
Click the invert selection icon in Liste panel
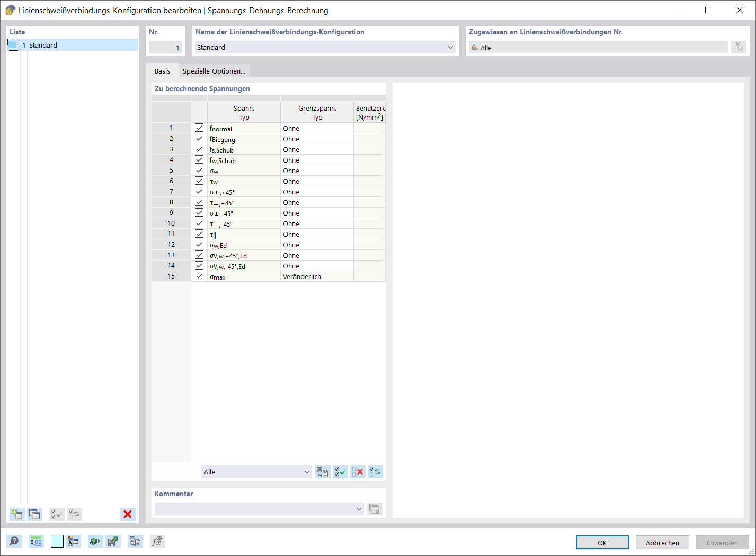point(75,514)
